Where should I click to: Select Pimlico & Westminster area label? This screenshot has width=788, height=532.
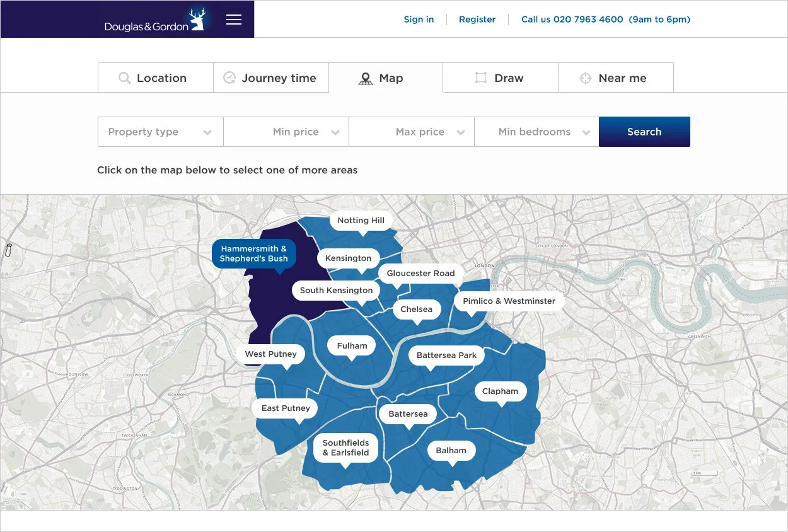(509, 301)
